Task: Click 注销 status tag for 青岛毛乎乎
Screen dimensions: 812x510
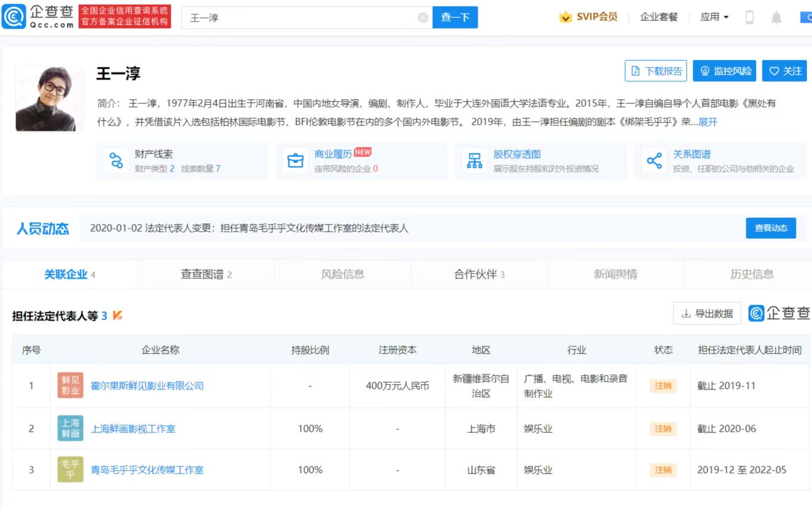Action: (x=663, y=470)
